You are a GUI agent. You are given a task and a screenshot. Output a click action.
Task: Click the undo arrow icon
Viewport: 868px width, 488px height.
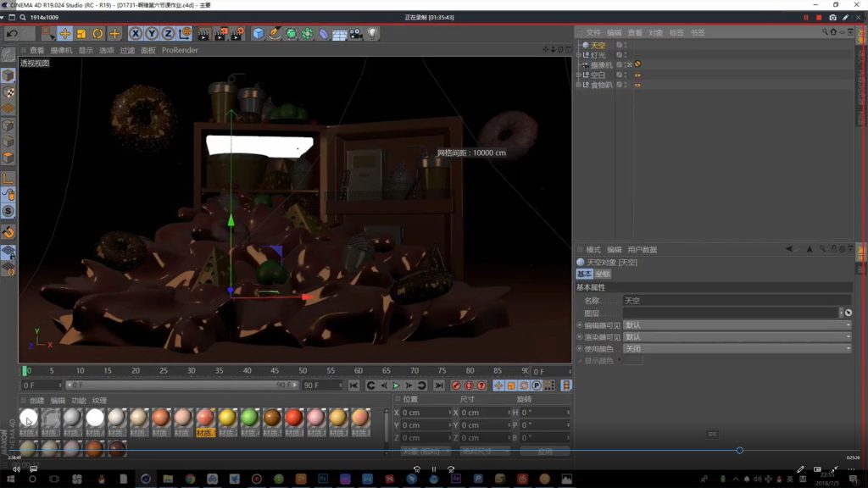pos(12,34)
